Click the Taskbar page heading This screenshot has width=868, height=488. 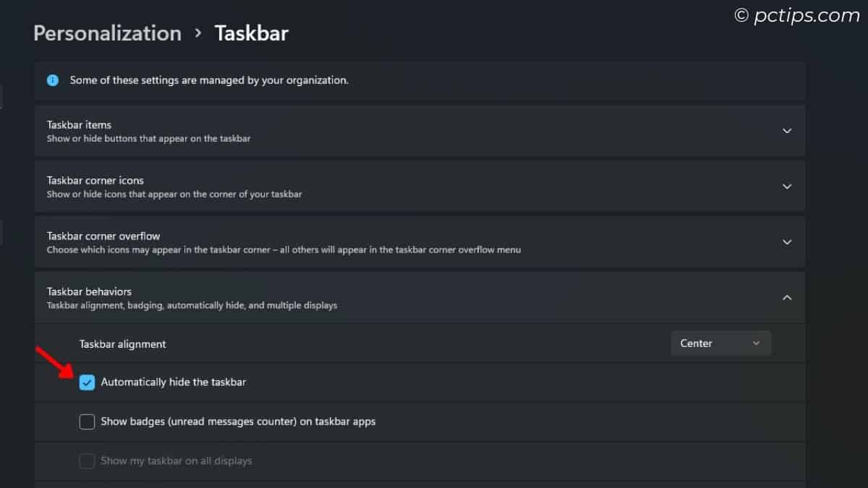tap(251, 33)
